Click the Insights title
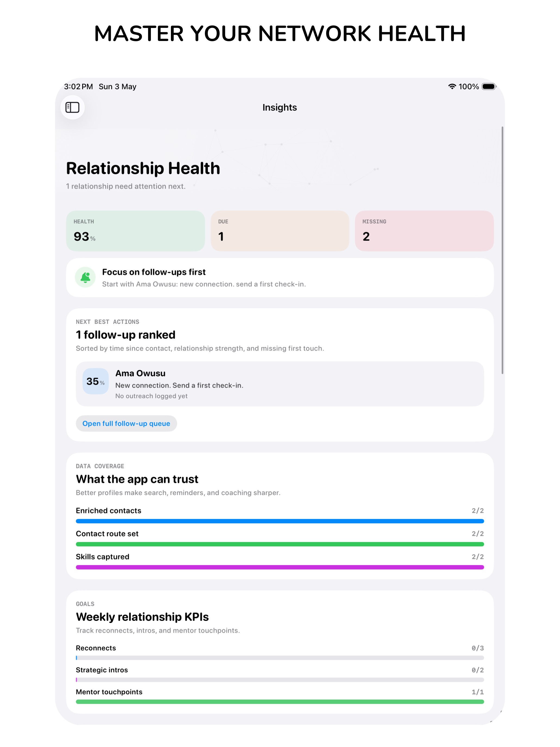Viewport: 560px width, 747px height. pos(279,107)
